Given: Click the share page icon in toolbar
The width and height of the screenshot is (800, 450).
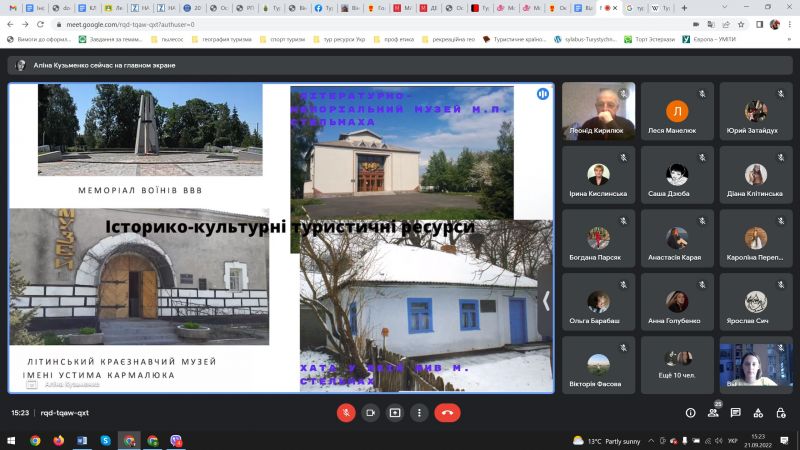Looking at the screenshot, I should point(726,24).
